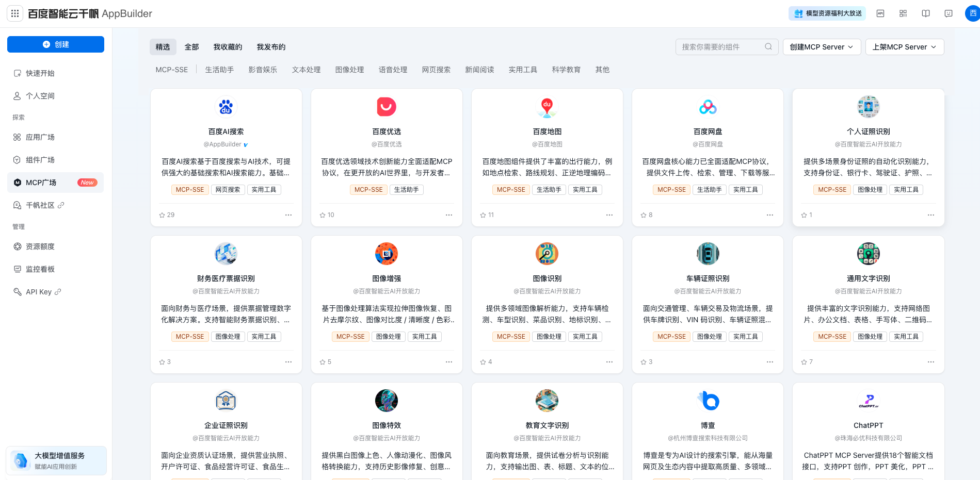Filter by the 图像处理 category tab

(349, 70)
